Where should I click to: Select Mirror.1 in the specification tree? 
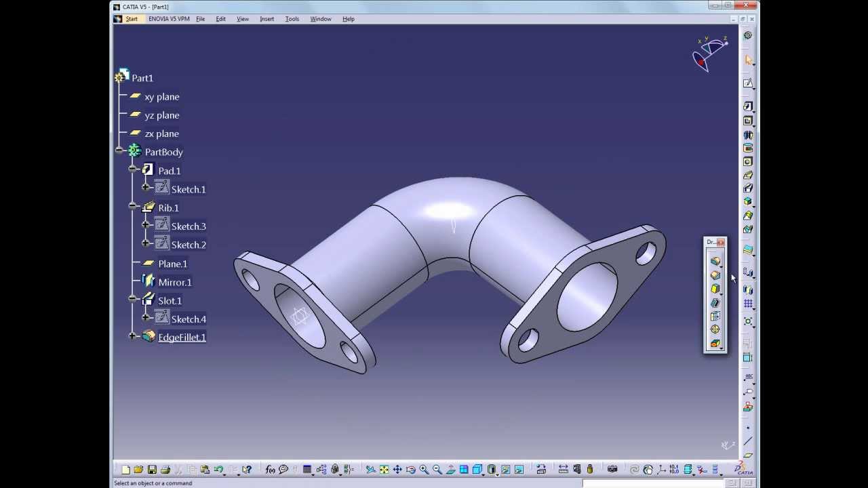175,282
